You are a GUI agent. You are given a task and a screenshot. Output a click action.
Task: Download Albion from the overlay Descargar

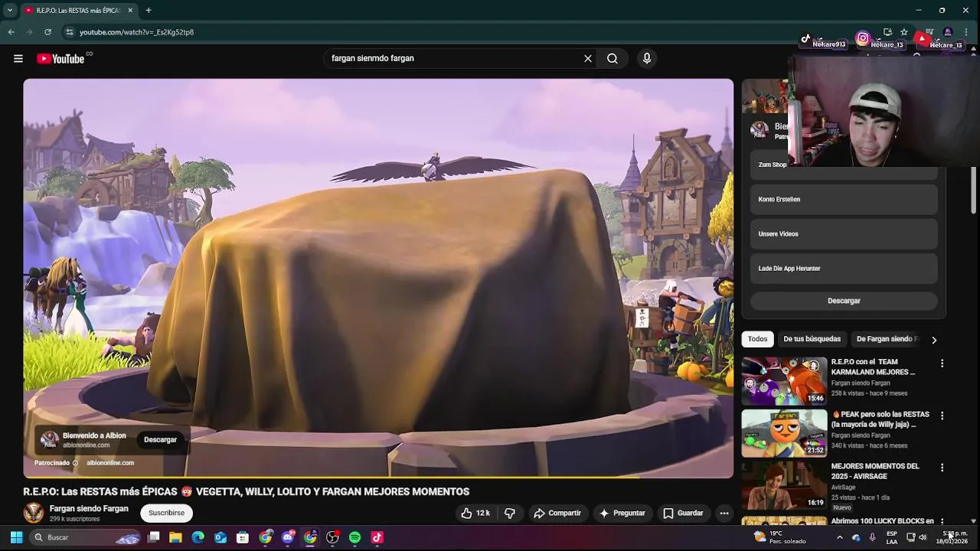click(160, 439)
